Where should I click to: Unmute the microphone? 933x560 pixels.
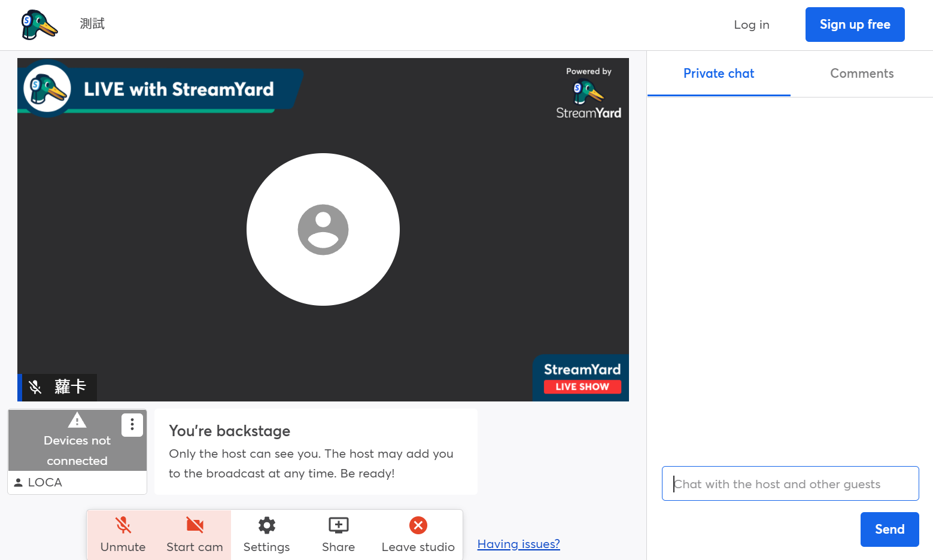pos(123,535)
